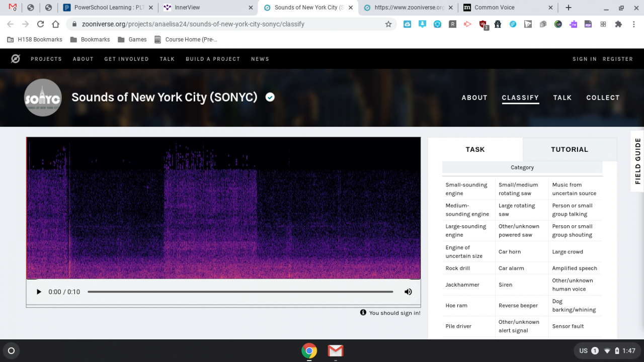Image resolution: width=644 pixels, height=362 pixels.
Task: Click the address bar URL
Action: click(193, 24)
